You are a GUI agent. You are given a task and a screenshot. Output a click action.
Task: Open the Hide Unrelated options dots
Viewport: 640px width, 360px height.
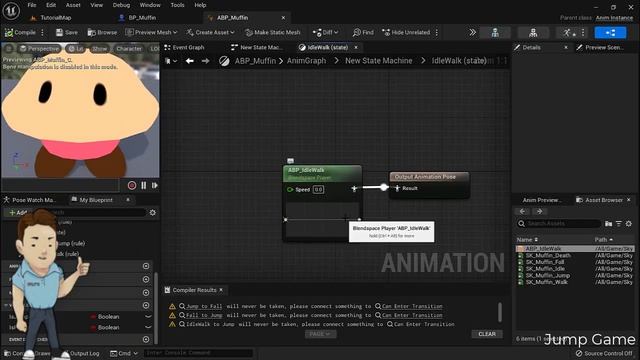click(437, 32)
